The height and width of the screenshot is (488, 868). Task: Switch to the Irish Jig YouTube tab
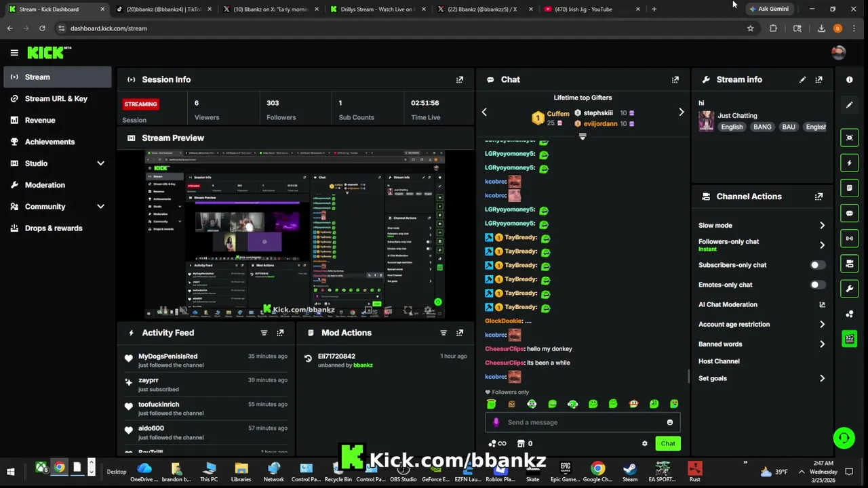(x=591, y=9)
